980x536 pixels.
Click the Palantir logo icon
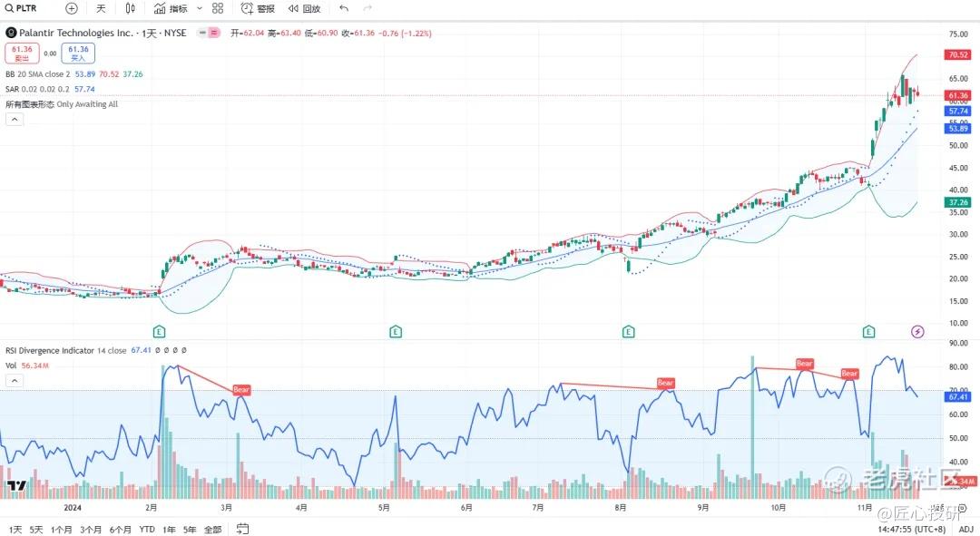coord(11,33)
